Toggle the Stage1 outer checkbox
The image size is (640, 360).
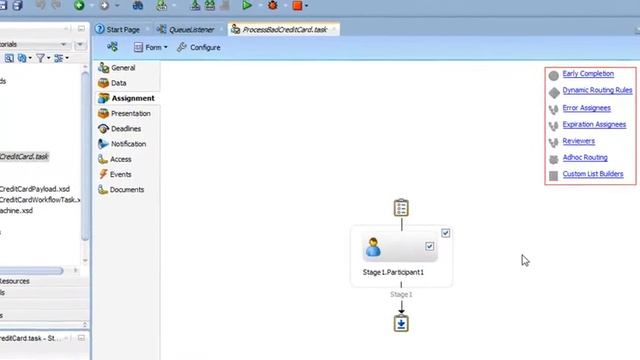pyautogui.click(x=445, y=233)
